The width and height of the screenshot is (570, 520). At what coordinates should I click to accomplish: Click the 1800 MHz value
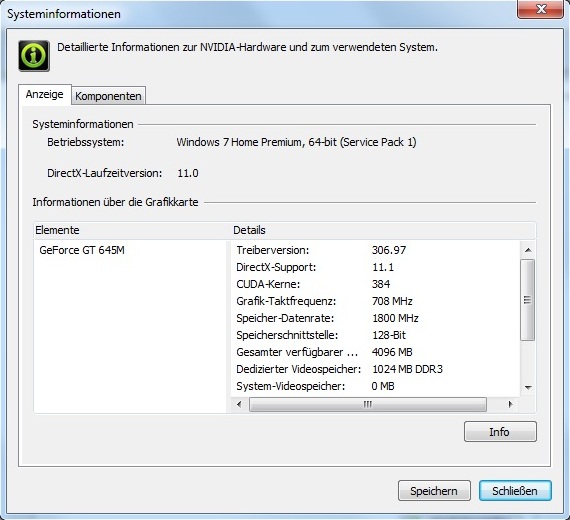tap(396, 318)
